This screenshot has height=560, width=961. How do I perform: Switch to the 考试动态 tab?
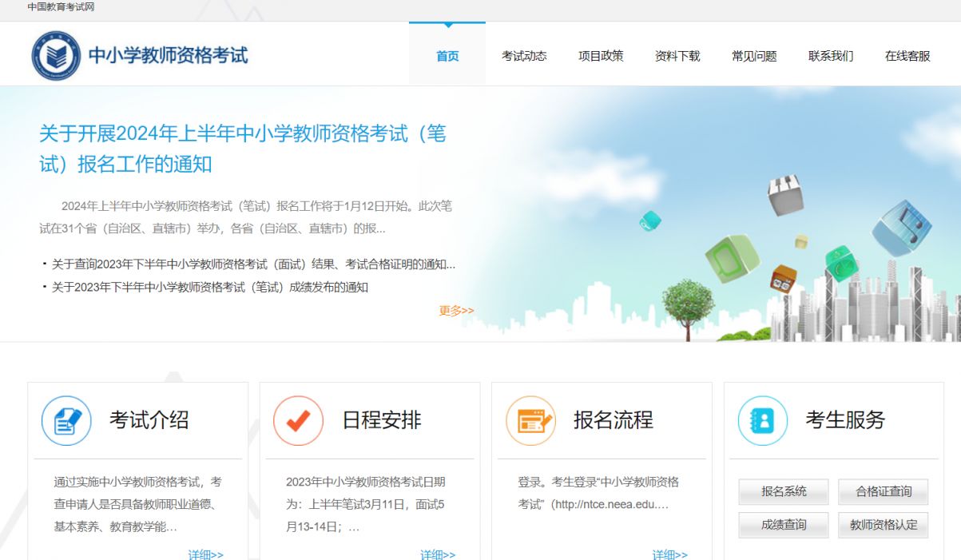(x=525, y=55)
